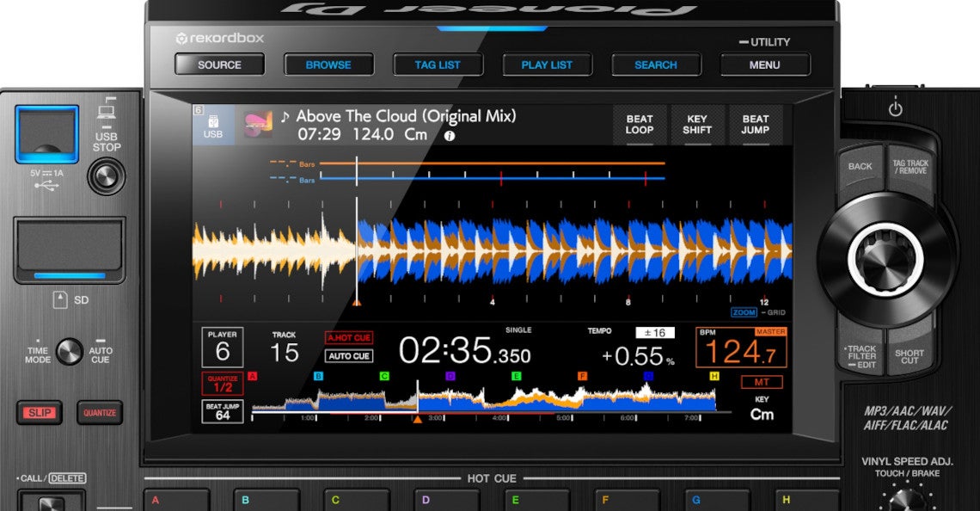Image resolution: width=980 pixels, height=511 pixels.
Task: Open the QUANTIZE 1/2 beat setting
Action: [223, 384]
